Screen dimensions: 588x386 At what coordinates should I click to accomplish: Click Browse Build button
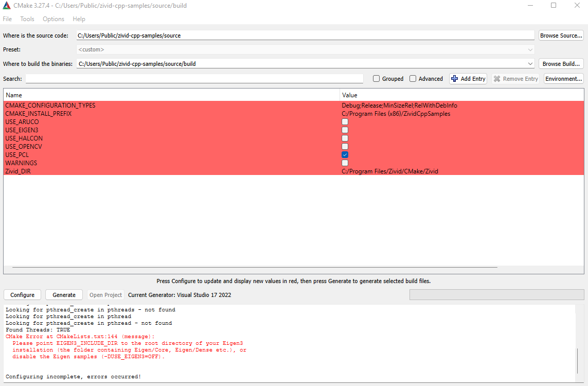coord(561,64)
